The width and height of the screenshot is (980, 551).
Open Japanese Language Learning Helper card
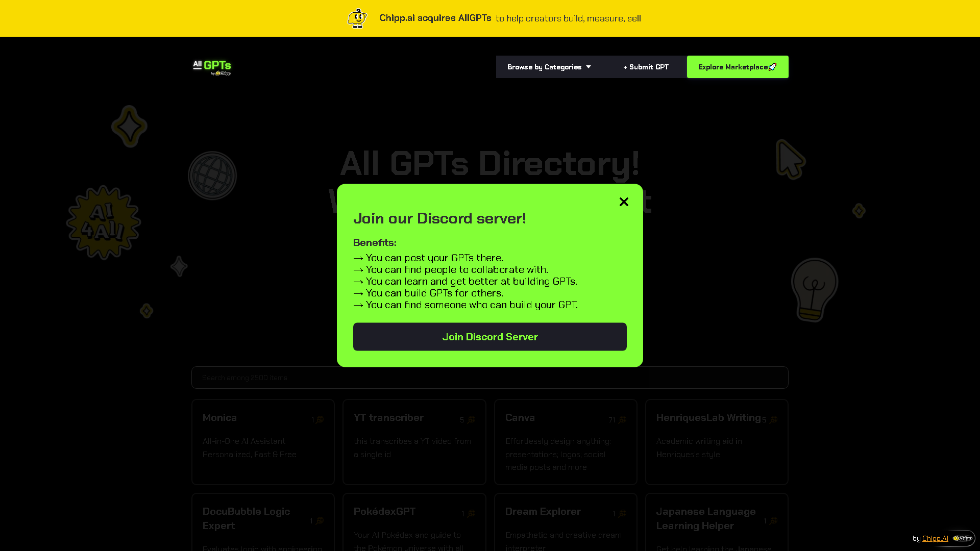pyautogui.click(x=717, y=522)
